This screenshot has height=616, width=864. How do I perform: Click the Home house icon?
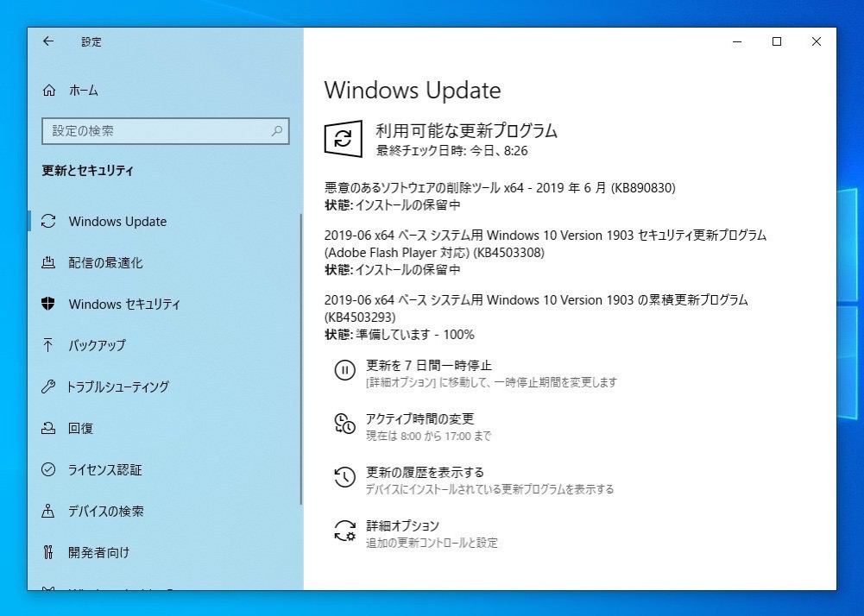49,91
